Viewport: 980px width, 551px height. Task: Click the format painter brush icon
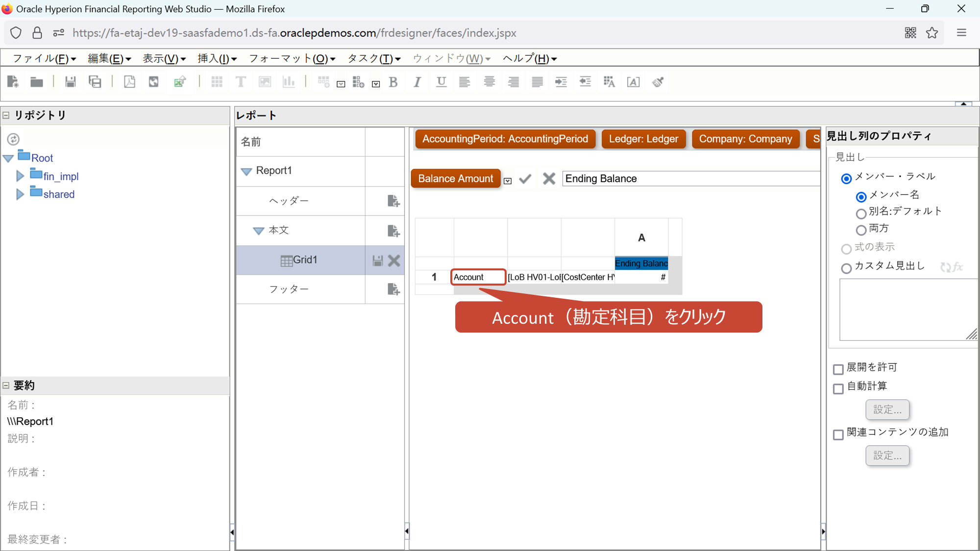tap(658, 82)
